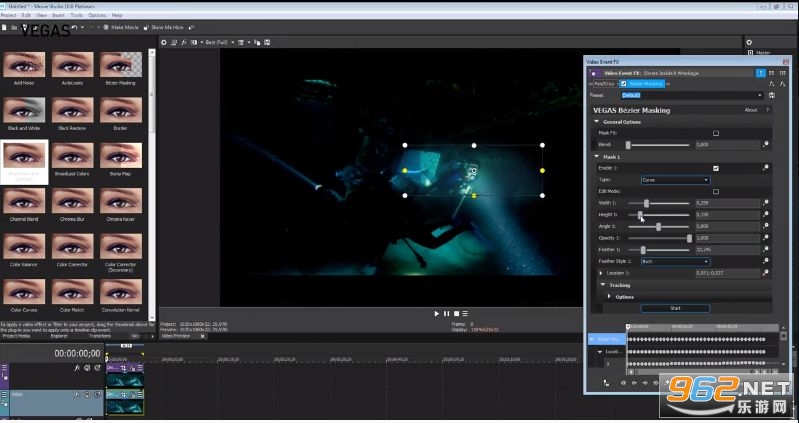Select the Color Corrector (Secondary) effect
Viewport: 799px width, 423px height.
coord(121,246)
